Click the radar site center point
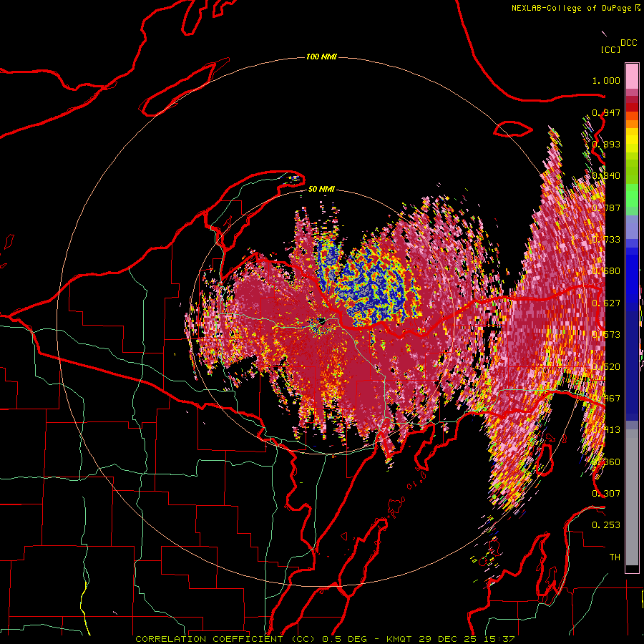This screenshot has width=644, height=644. tap(321, 321)
